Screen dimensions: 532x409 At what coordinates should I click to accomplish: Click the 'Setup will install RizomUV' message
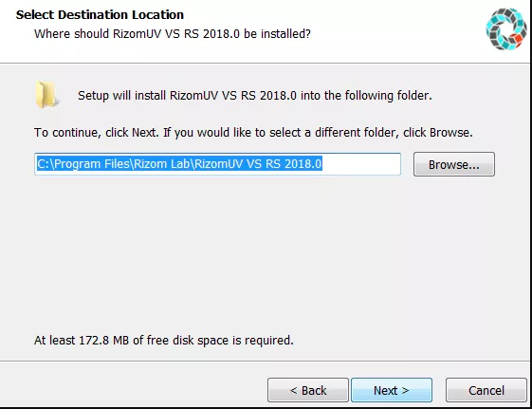tap(255, 96)
